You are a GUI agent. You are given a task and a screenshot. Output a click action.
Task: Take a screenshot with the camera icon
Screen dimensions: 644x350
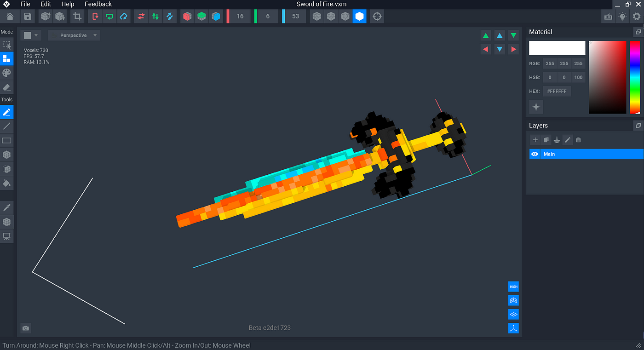pyautogui.click(x=26, y=328)
